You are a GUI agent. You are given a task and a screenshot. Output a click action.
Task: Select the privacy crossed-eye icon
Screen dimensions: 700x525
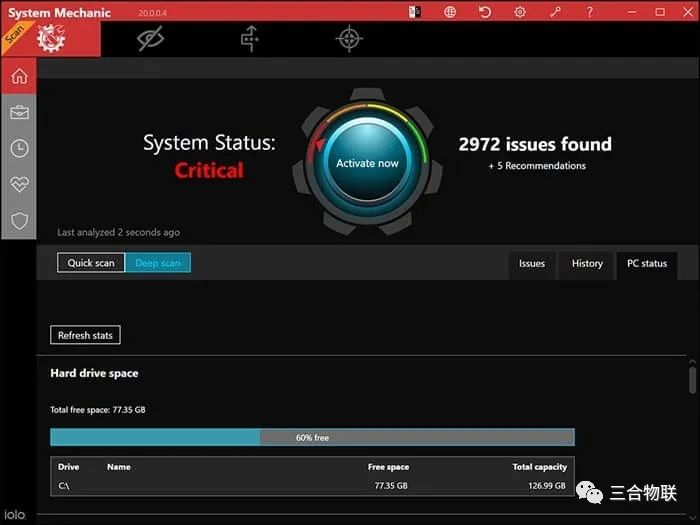[x=151, y=39]
